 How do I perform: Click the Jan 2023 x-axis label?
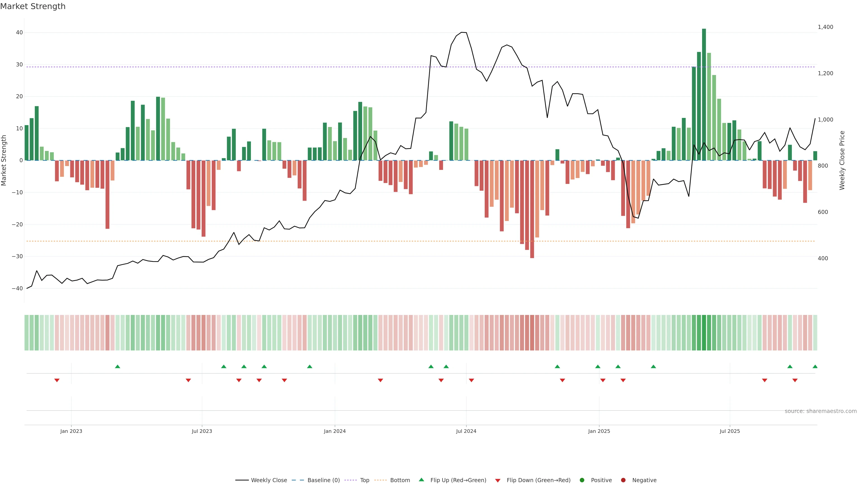pos(71,431)
